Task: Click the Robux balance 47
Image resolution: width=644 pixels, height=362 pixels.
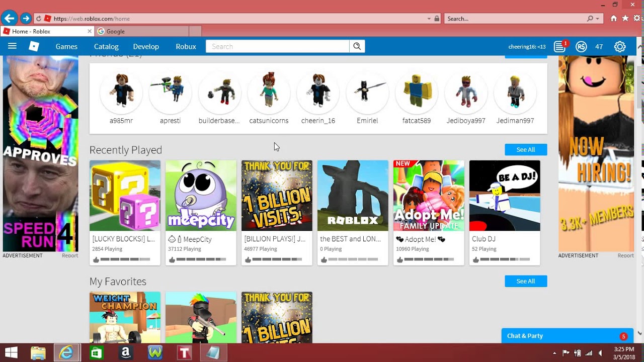Action: [599, 47]
